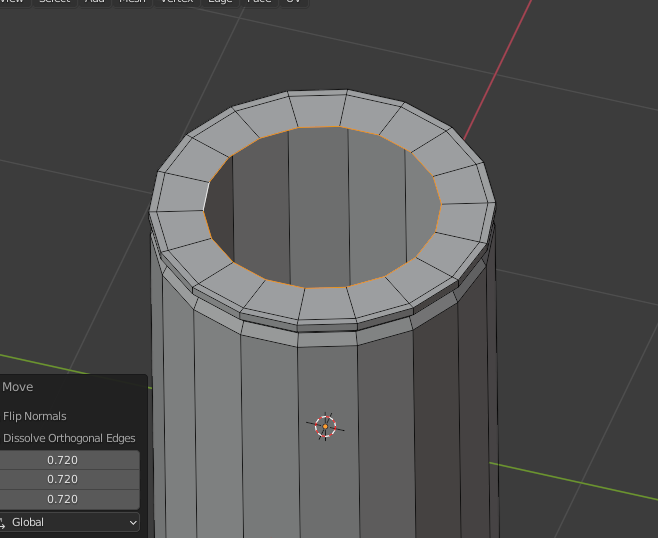This screenshot has width=658, height=538.
Task: Open the Add menu
Action: pyautogui.click(x=95, y=1)
